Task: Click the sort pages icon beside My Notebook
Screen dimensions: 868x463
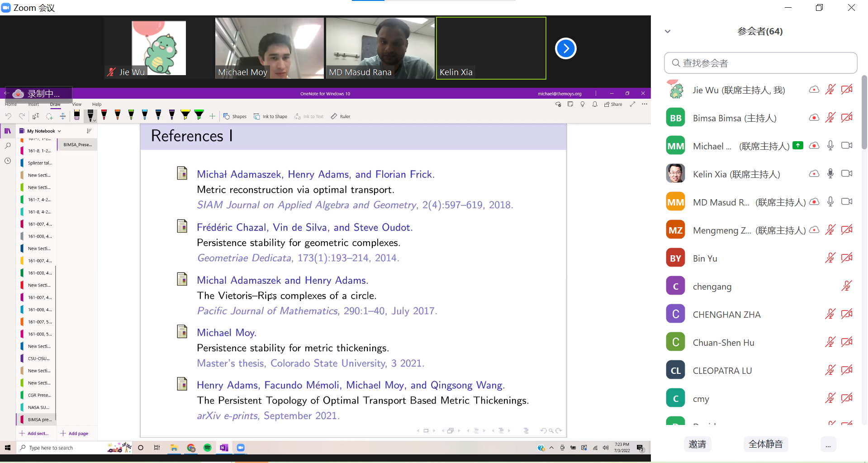Action: tap(89, 131)
